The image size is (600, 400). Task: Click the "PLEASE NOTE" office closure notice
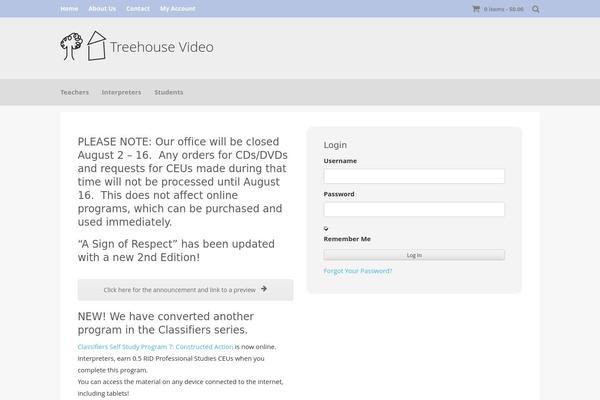183,182
